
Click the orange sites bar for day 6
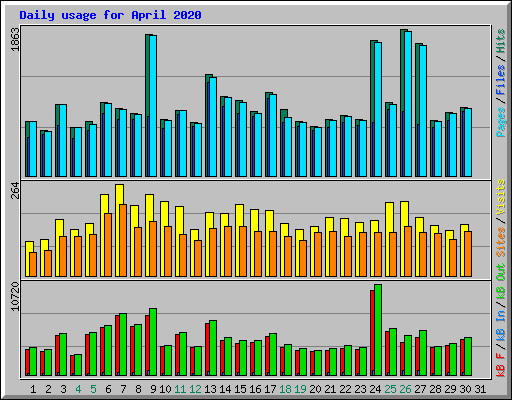point(108,245)
